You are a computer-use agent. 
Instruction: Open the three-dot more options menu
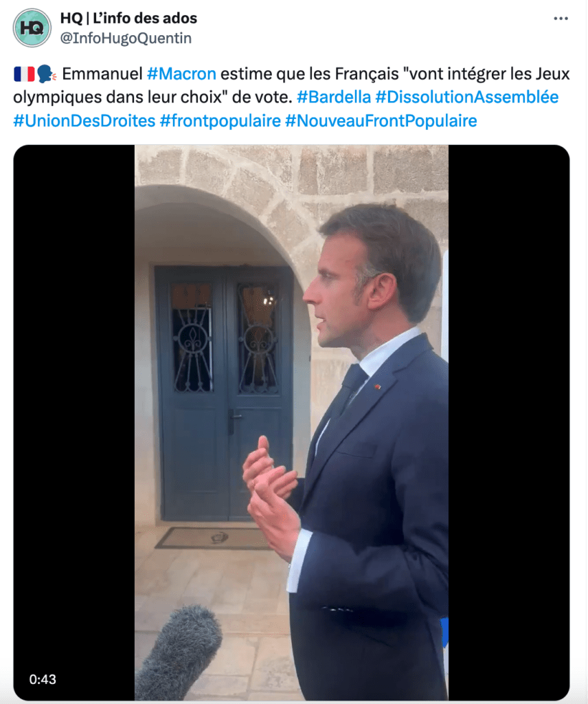561,19
